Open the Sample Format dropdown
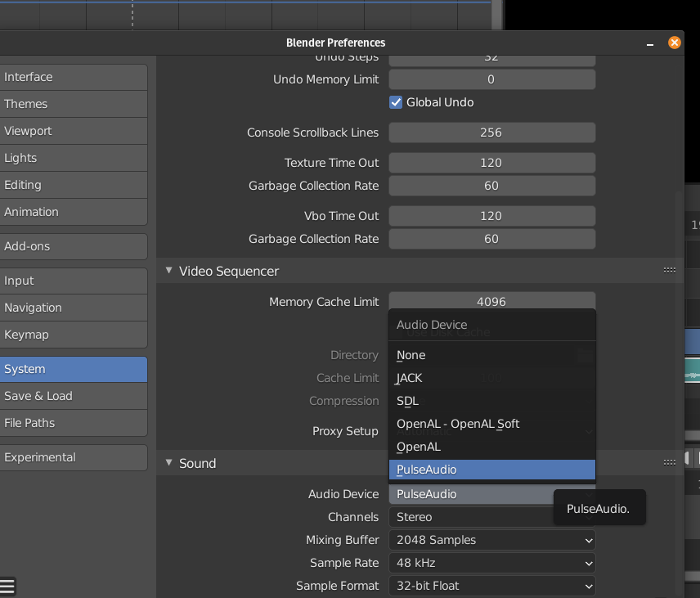The image size is (700, 598). click(x=492, y=586)
